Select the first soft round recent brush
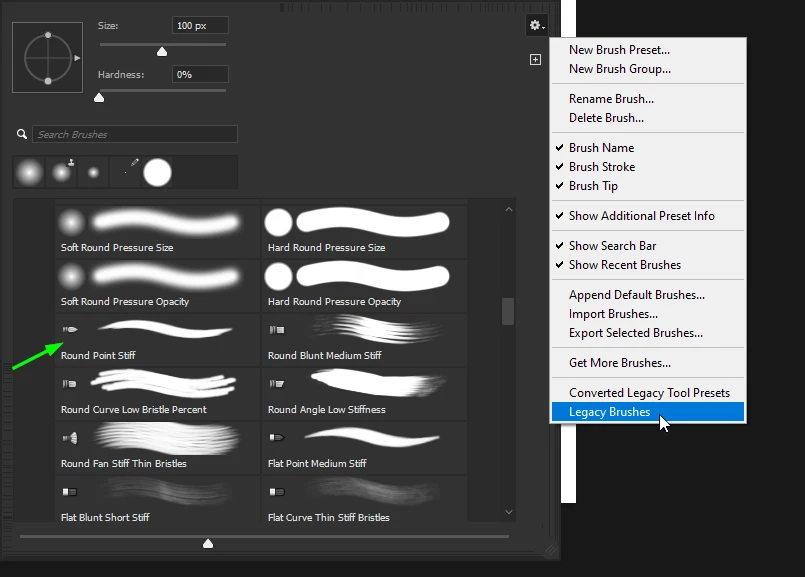Viewport: 805px width, 577px height. [x=29, y=172]
